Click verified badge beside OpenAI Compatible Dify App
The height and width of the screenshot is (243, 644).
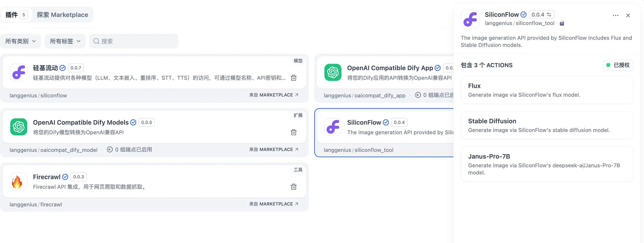click(x=438, y=68)
